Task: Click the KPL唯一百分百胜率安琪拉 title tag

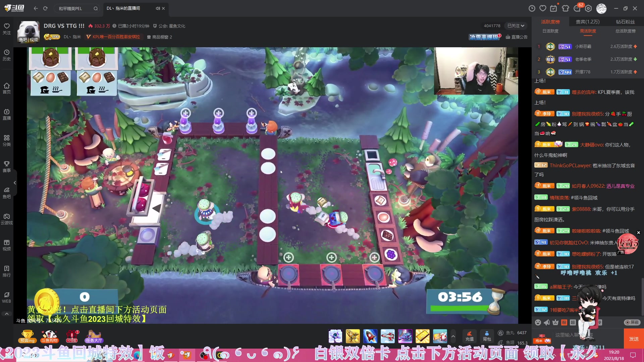Action: click(113, 37)
